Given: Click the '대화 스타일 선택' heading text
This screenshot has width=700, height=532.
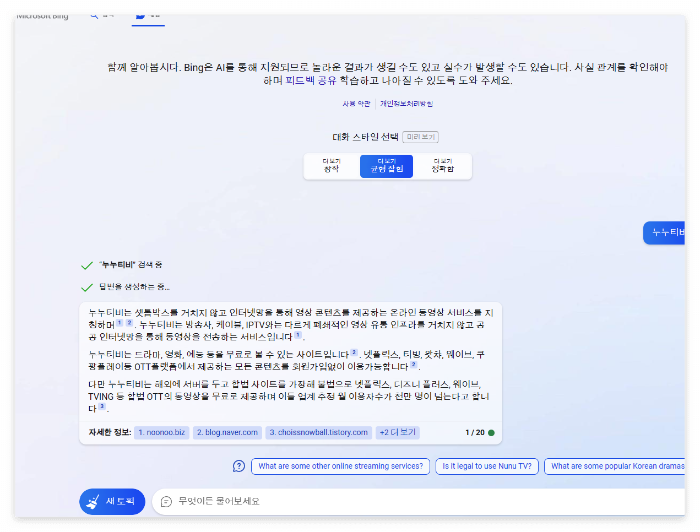Looking at the screenshot, I should 365,137.
